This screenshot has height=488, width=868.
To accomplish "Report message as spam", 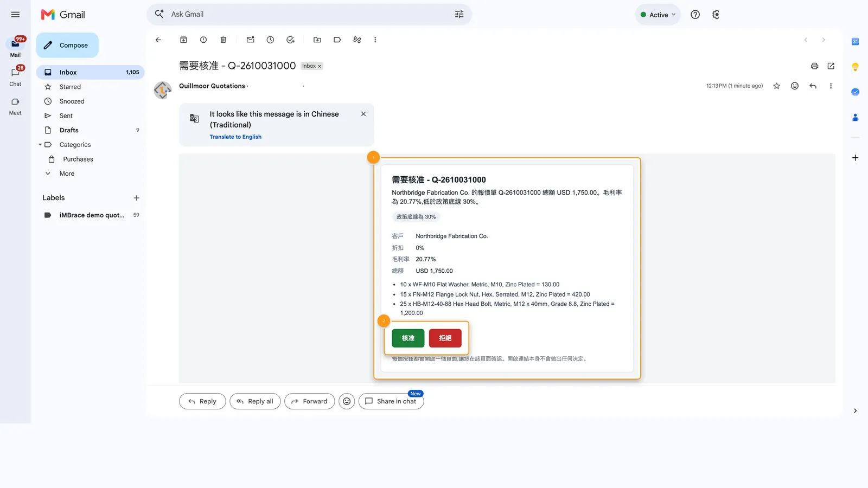I will [x=203, y=40].
